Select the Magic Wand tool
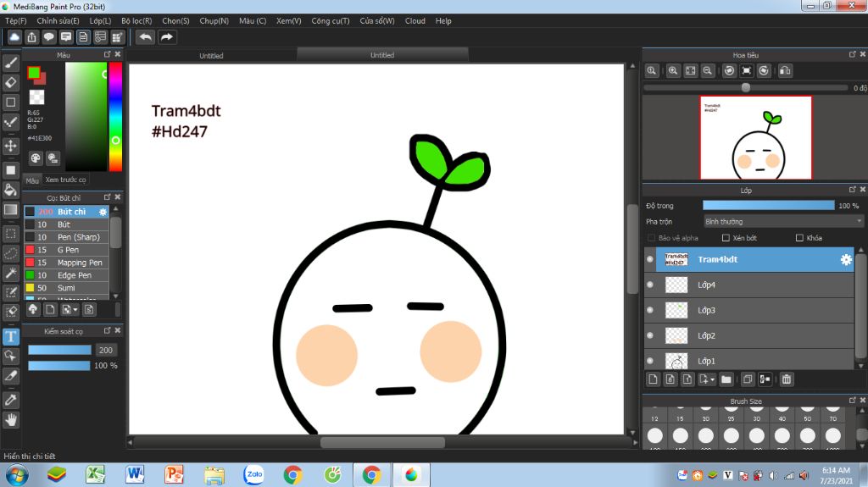The height and width of the screenshot is (487, 868). (10, 272)
